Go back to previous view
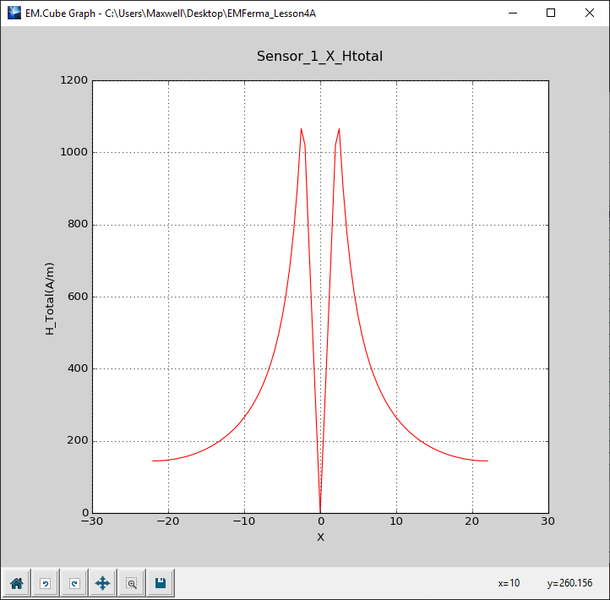The height and width of the screenshot is (600, 610). 45,582
